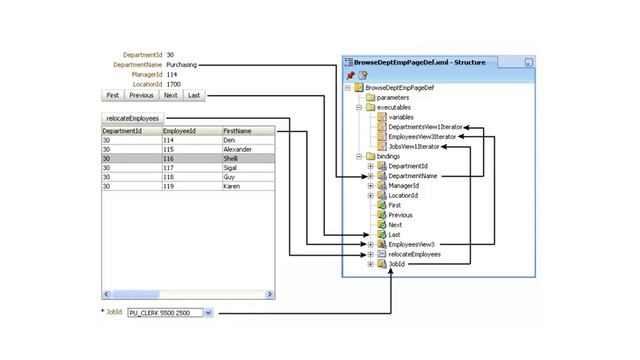Click the LocationId value 1700

tap(173, 84)
